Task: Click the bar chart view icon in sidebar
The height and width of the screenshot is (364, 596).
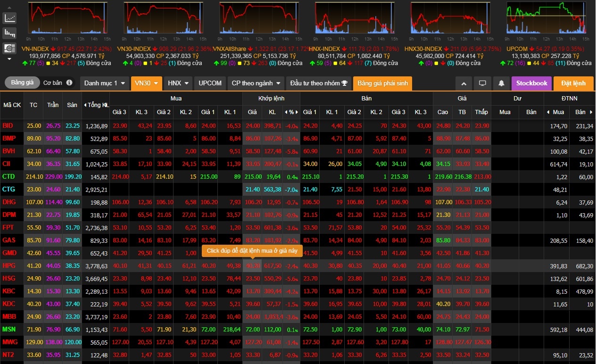Action: pos(9,33)
